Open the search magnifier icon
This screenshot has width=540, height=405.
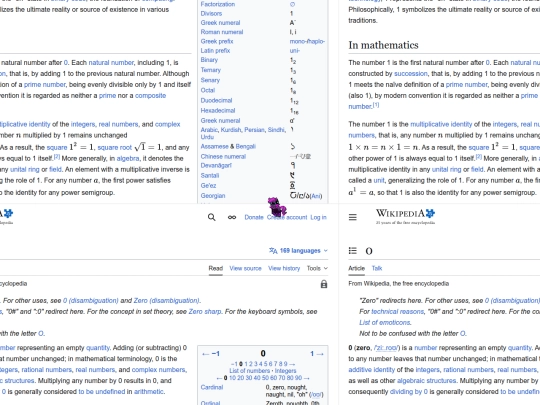[211, 217]
